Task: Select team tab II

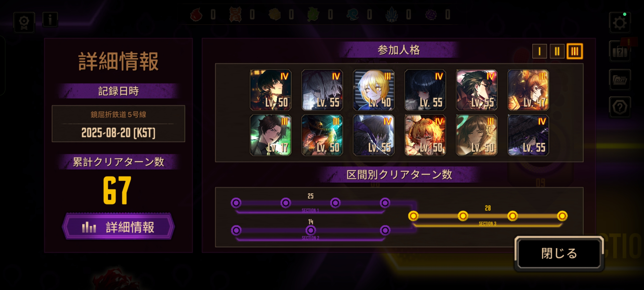Action: click(557, 51)
